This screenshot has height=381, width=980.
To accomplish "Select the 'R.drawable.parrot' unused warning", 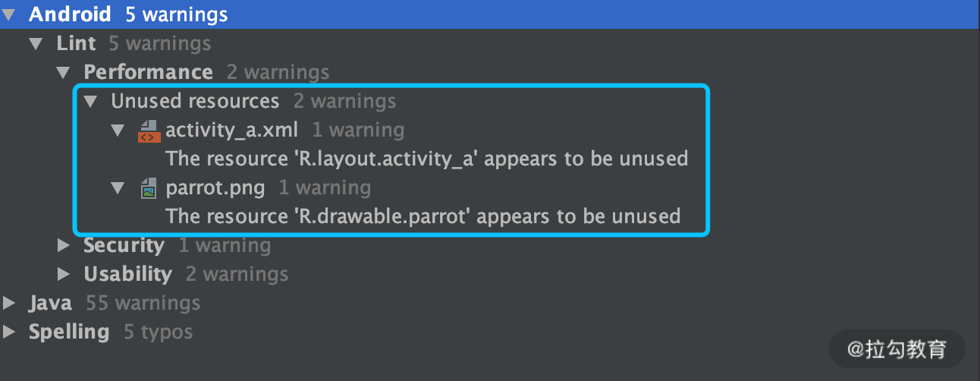I will [x=423, y=216].
